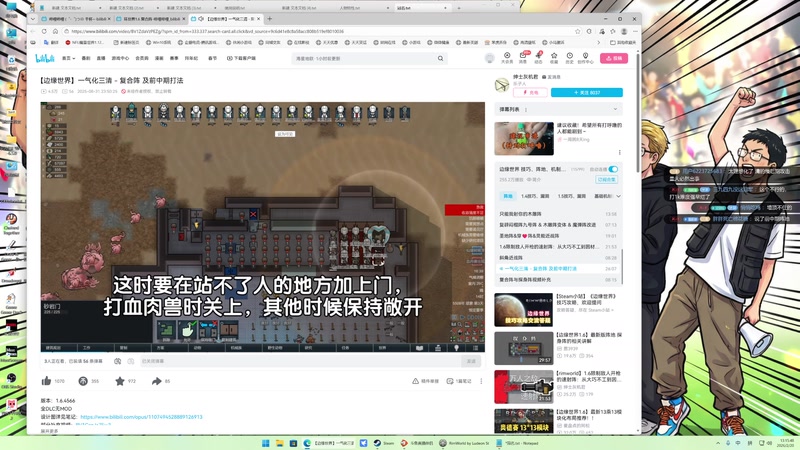Click the 订阅合集 subscribe collection button
Image resolution: width=800 pixels, height=450 pixels.
coord(607,180)
